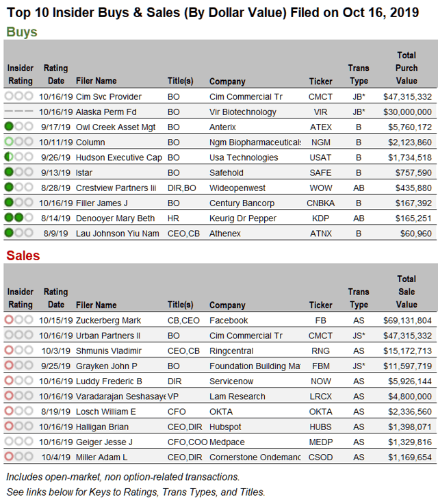Viewport: 438px width, 504px height.
Task: Select the rating circles beside Grayken John P
Action: tap(18, 366)
